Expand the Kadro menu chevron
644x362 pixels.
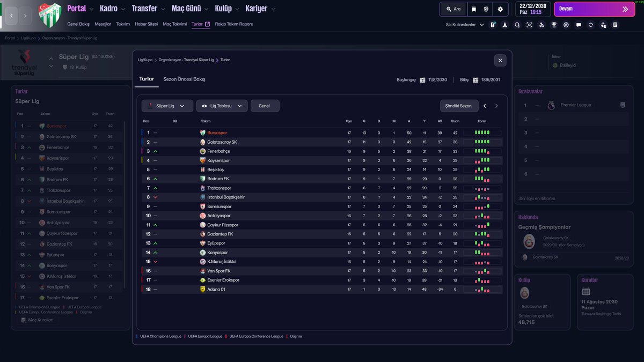click(123, 9)
